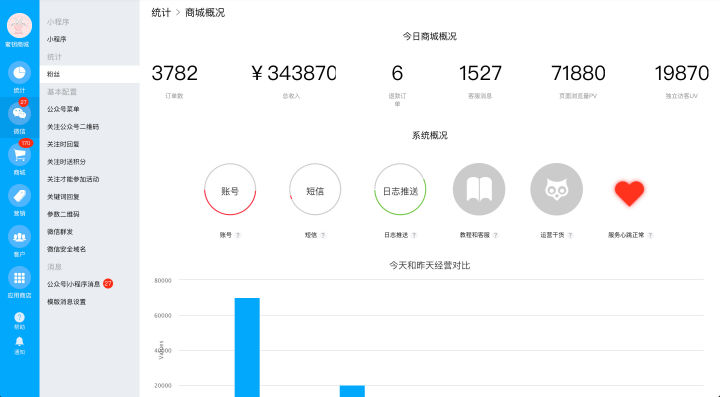720x397 pixels.
Task: Click the 教程和客服 open book icon
Action: click(479, 189)
